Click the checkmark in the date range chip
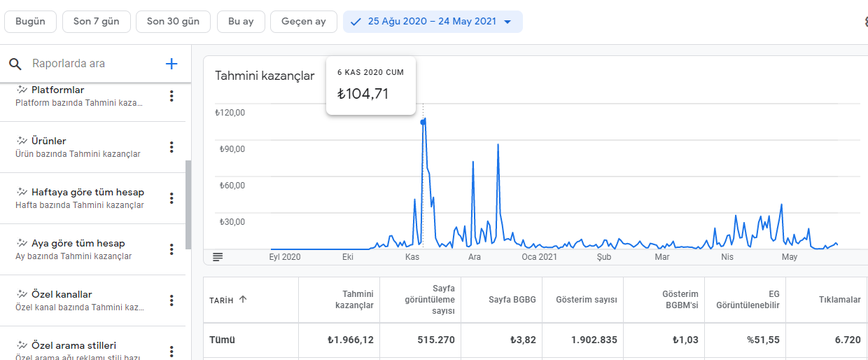Screen dimensions: 868x360 [356, 22]
